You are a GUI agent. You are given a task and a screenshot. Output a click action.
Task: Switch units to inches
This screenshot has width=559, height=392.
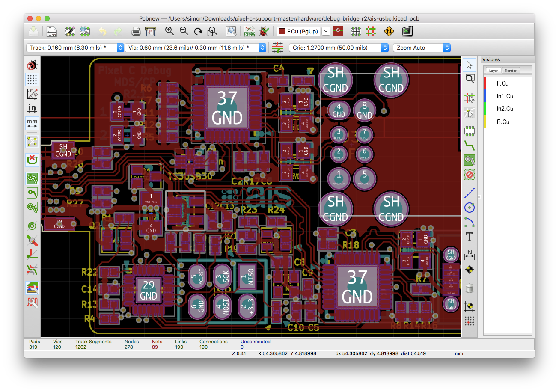[32, 107]
